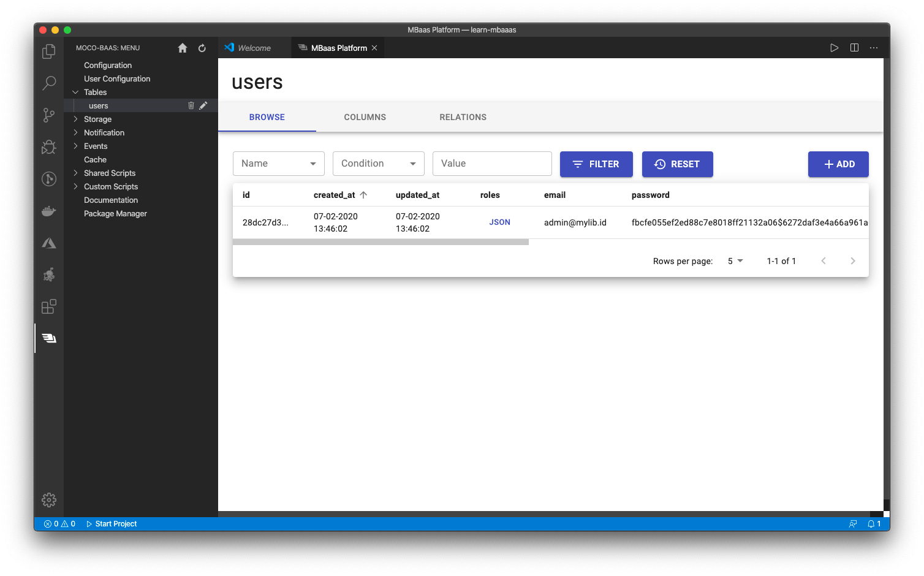Edit the users table with pencil icon

click(203, 105)
